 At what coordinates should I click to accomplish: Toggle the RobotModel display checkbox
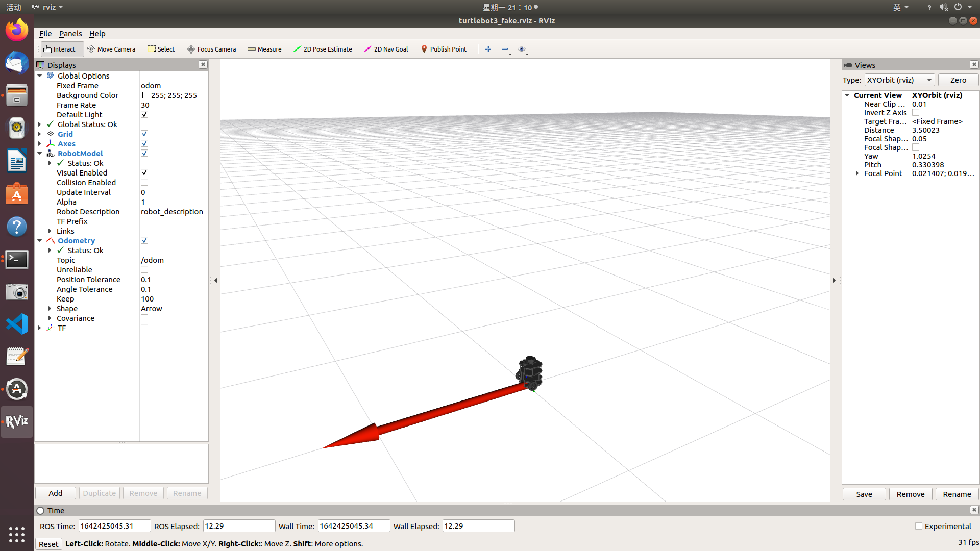144,153
